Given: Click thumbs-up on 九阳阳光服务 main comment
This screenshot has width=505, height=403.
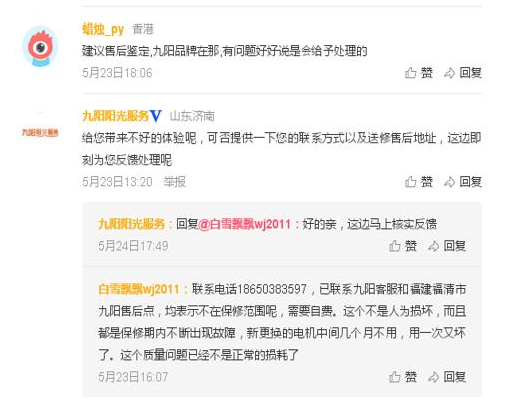Looking at the screenshot, I should pyautogui.click(x=410, y=182).
